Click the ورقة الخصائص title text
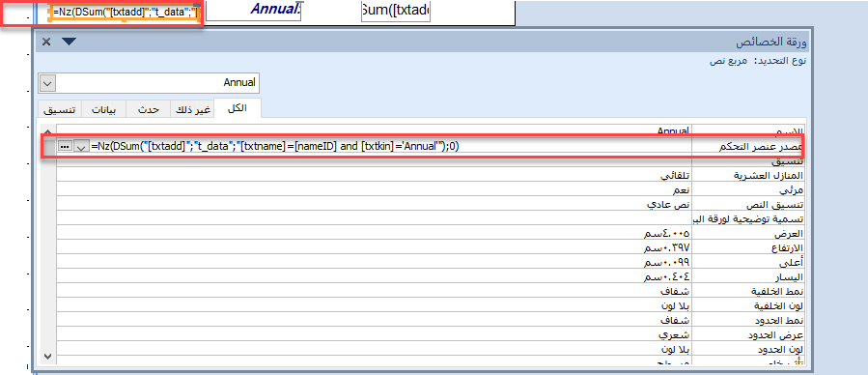The width and height of the screenshot is (868, 375). coord(772,43)
